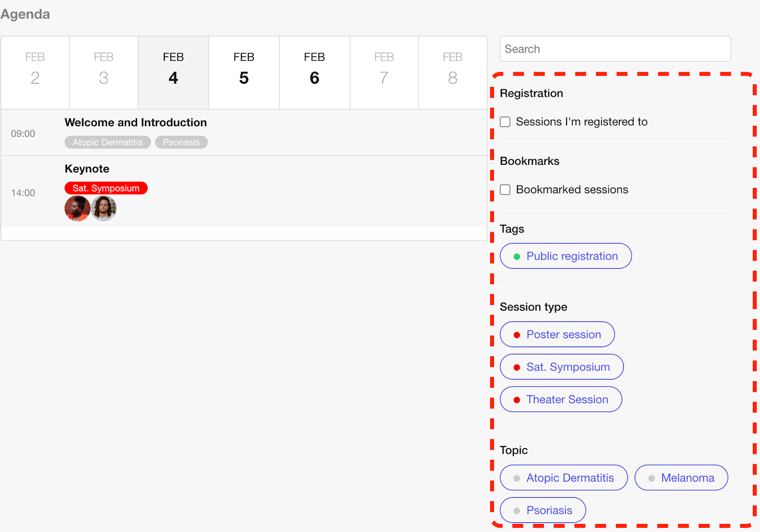The image size is (760, 532).
Task: Select the Melanoma topic filter
Action: (x=681, y=478)
